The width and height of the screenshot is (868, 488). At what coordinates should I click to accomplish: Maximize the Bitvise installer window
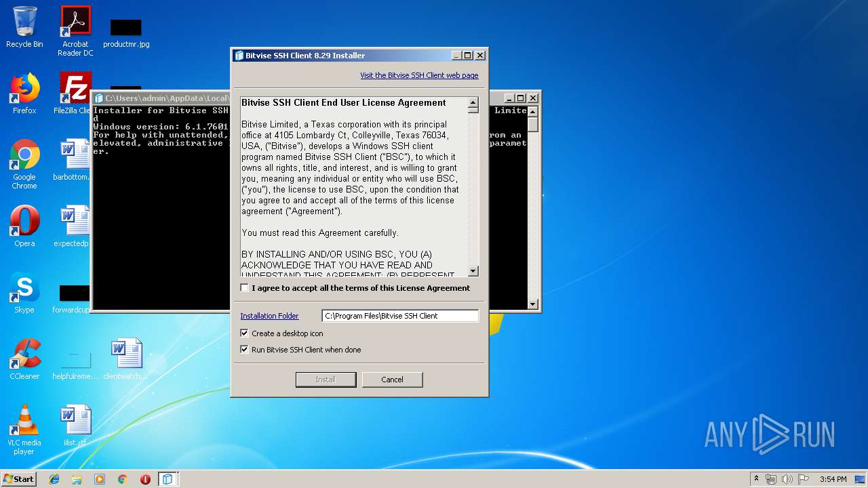pos(468,56)
